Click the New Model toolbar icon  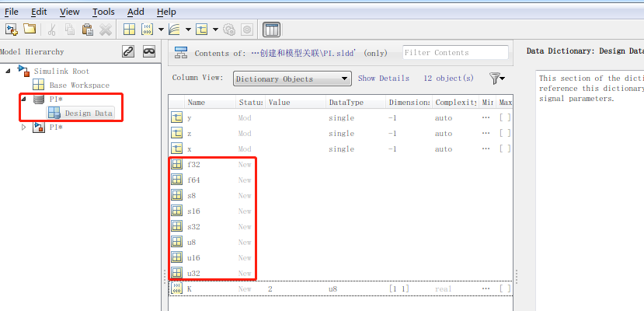point(11,30)
